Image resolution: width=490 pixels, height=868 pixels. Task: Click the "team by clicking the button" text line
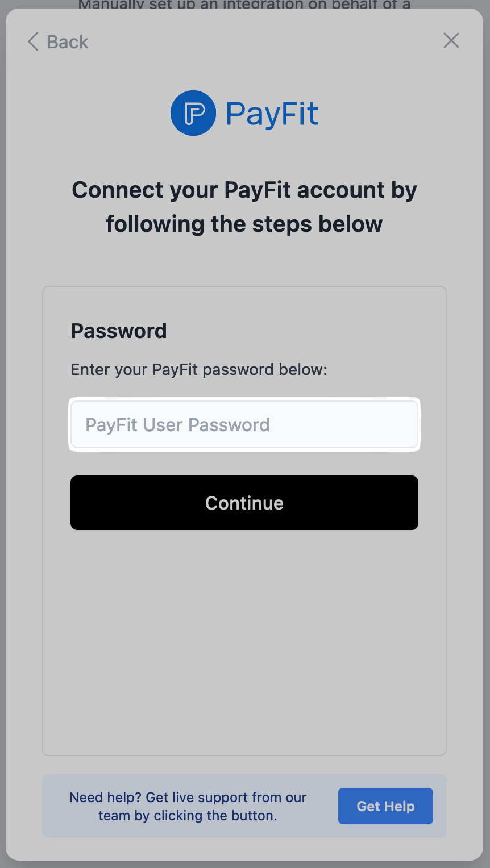click(x=188, y=816)
